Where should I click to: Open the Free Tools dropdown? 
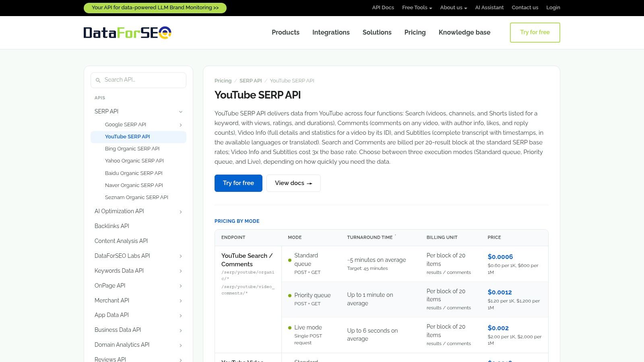click(417, 8)
